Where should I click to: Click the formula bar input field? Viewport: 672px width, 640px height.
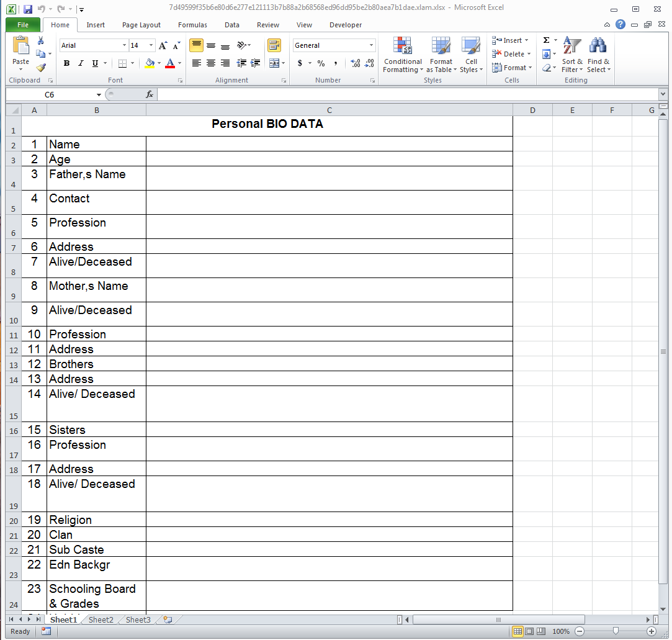408,94
